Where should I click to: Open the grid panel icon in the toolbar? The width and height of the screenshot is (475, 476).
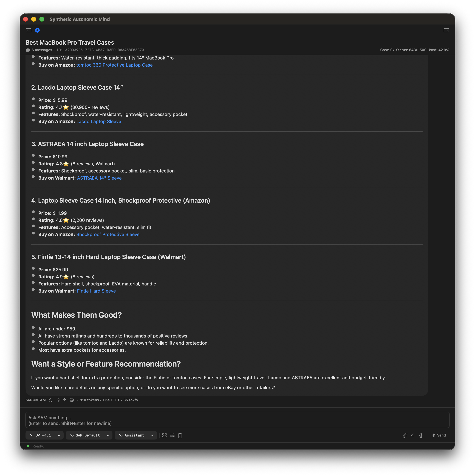[x=165, y=435]
